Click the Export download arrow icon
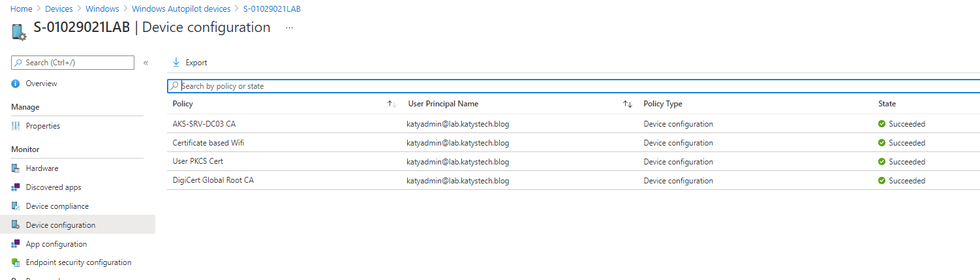980x280 pixels. 176,63
